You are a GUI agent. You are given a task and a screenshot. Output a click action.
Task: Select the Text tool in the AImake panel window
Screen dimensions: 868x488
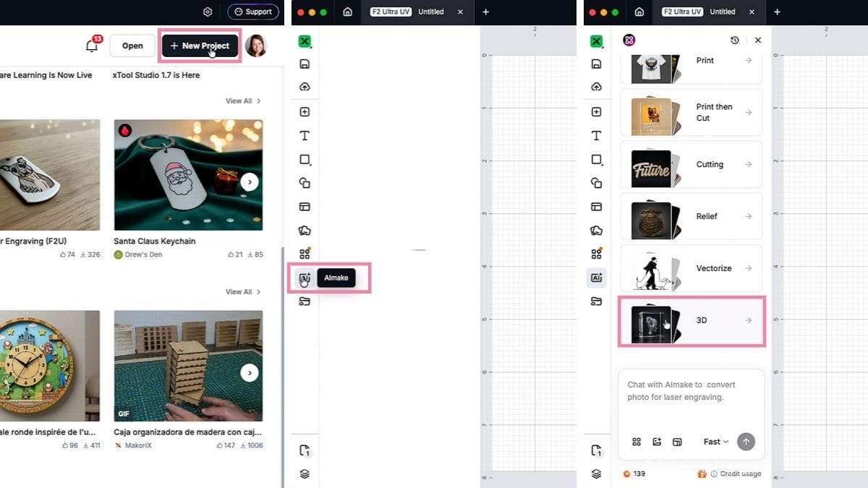click(x=596, y=136)
